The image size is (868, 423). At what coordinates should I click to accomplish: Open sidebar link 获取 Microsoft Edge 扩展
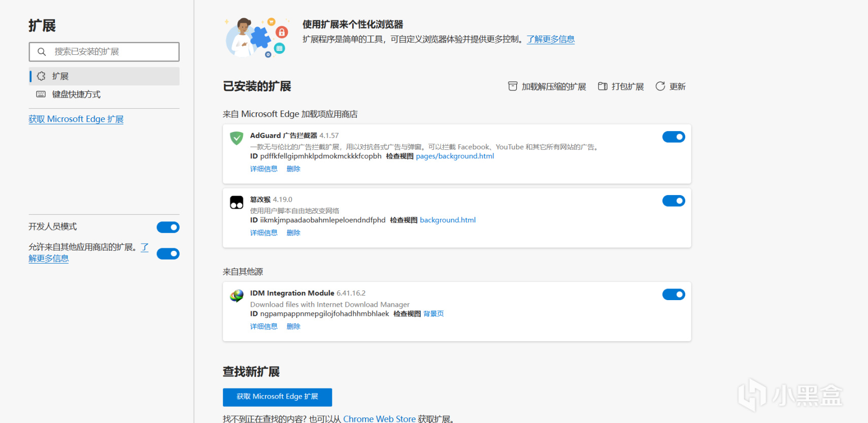click(76, 119)
